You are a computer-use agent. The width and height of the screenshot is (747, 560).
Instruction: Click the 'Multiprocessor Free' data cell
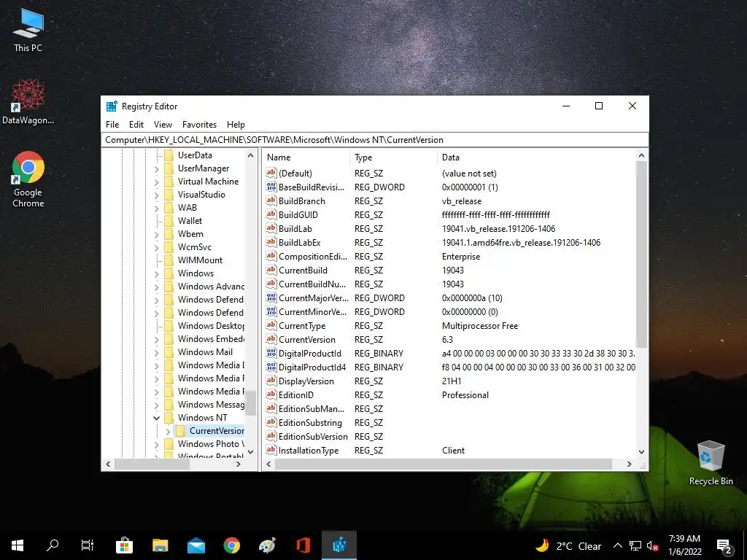480,326
